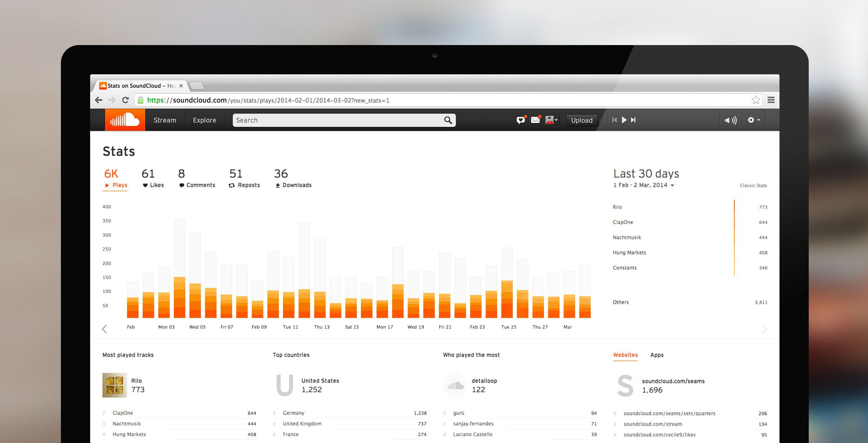Open the Classic Stats link
The image size is (868, 443).
pos(753,186)
